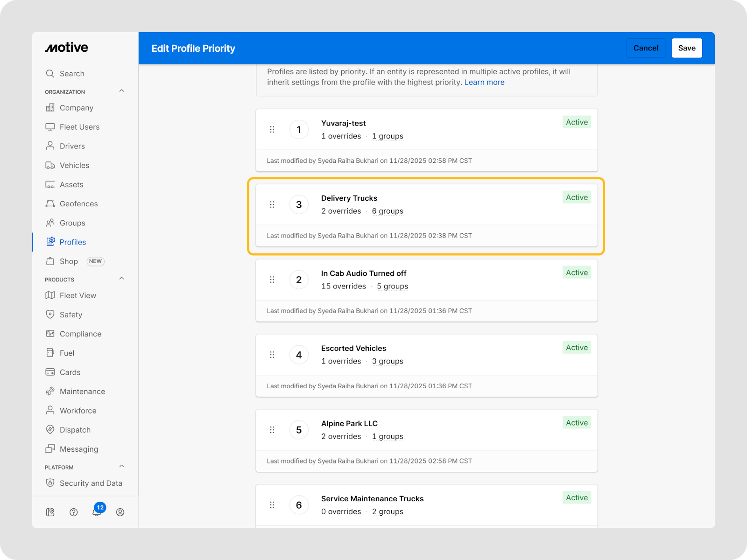Cancel editing profile priority
Image resolution: width=747 pixels, height=560 pixels.
646,48
